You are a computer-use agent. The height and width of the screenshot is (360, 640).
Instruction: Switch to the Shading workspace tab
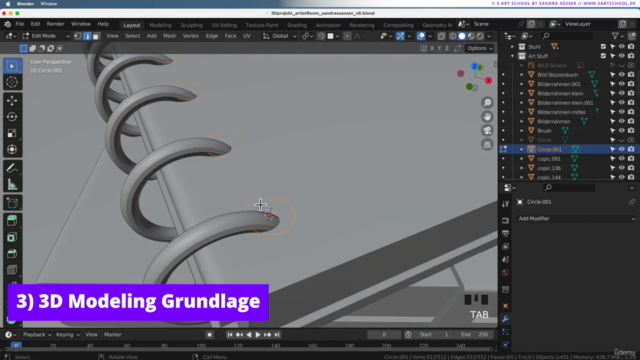[297, 25]
